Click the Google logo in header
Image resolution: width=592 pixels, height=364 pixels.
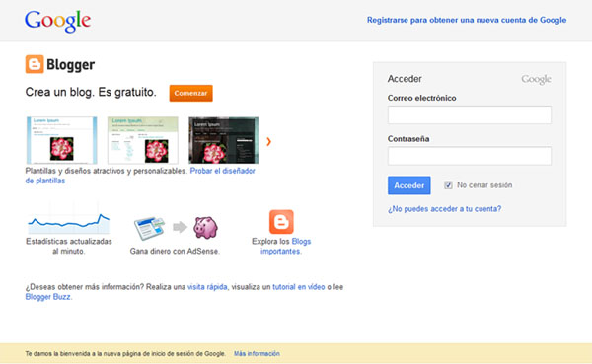(x=57, y=21)
